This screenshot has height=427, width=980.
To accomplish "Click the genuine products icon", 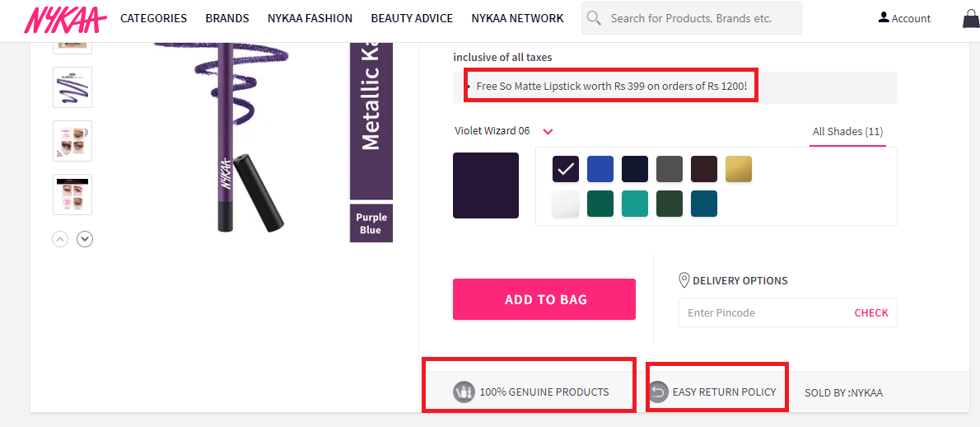I will click(x=464, y=392).
